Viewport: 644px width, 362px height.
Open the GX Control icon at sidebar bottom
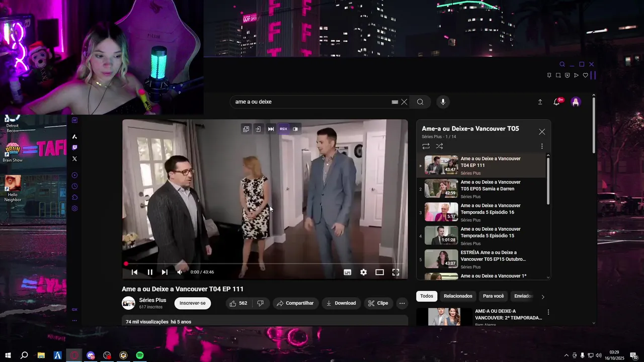74,310
